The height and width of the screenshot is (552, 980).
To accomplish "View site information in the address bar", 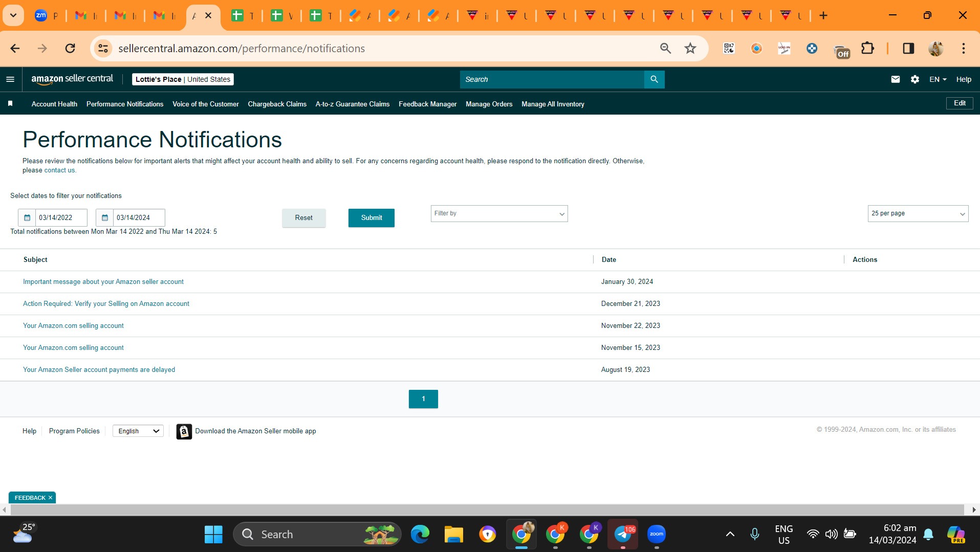I will 103,48.
